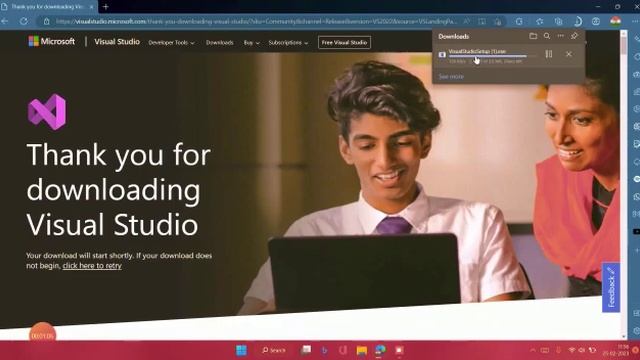
Task: Open Collections icon in toolbar
Action: [x=558, y=21]
